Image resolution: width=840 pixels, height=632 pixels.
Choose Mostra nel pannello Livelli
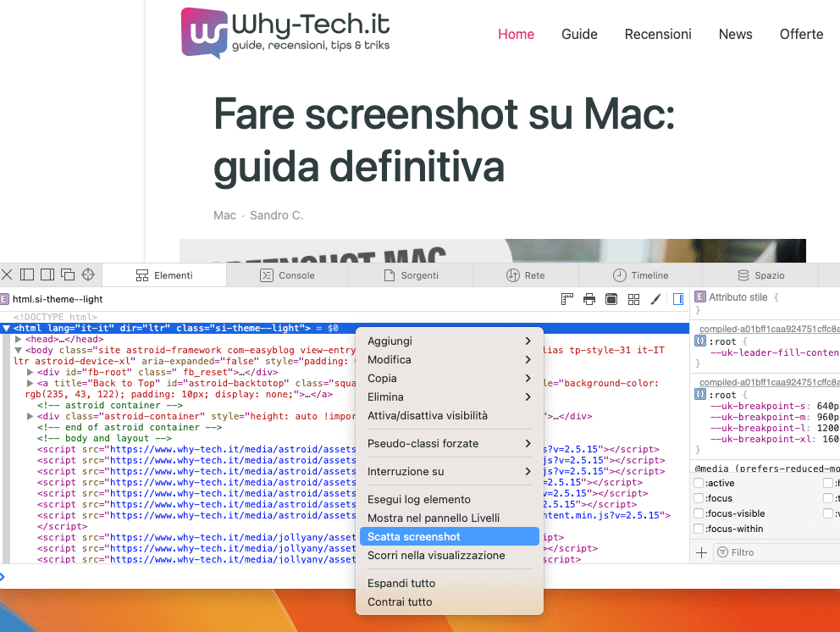[450, 518]
